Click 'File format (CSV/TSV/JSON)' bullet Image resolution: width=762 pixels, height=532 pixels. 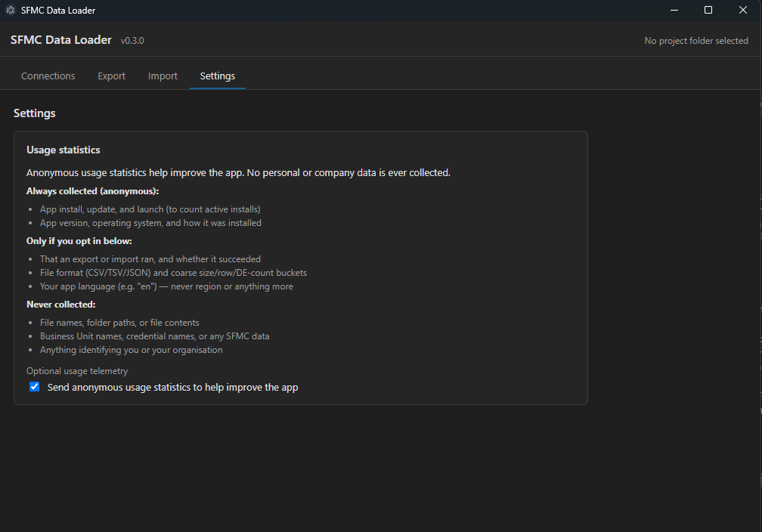(174, 273)
